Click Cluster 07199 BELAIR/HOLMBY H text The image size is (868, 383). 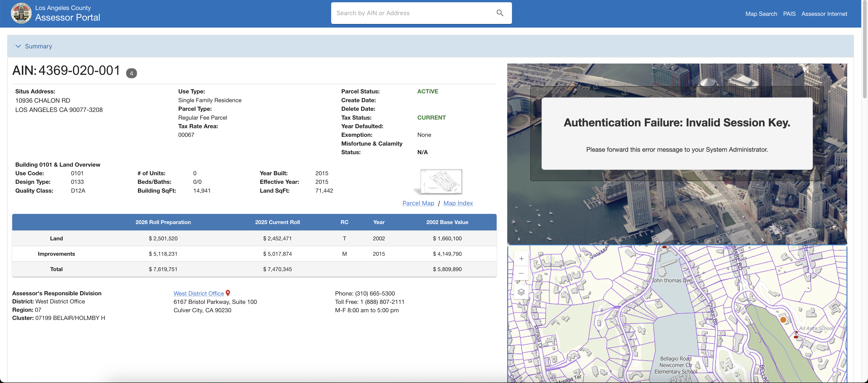coord(59,318)
